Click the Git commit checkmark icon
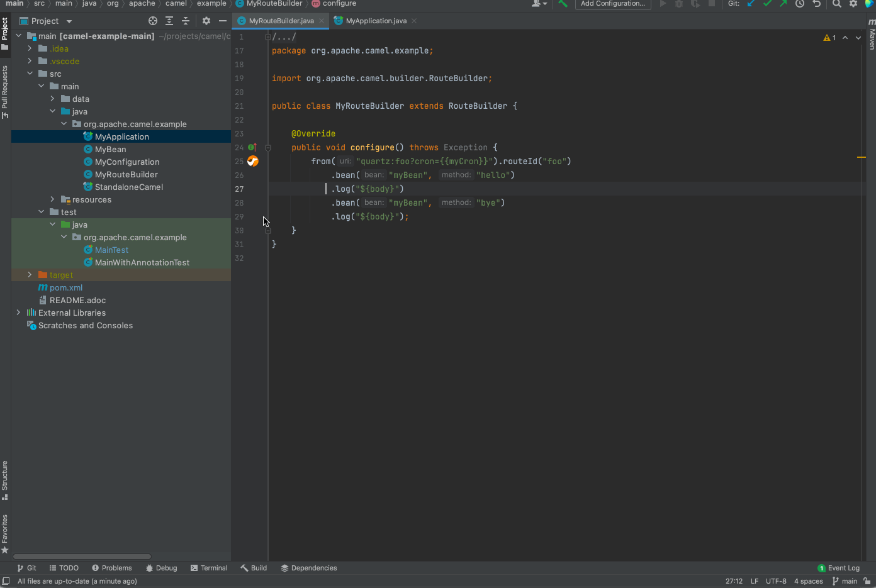 click(767, 4)
